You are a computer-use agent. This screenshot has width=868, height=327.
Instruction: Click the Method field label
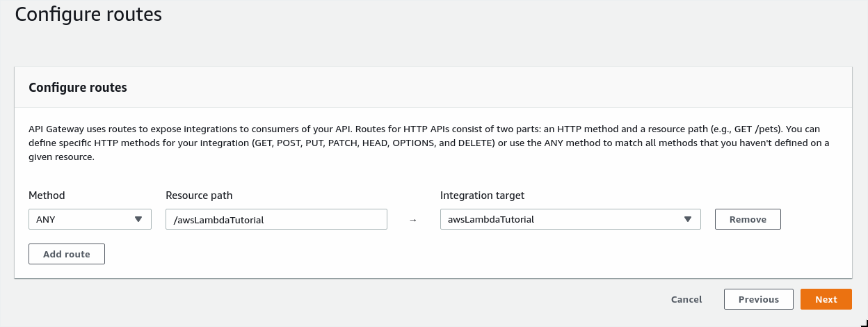(x=47, y=196)
